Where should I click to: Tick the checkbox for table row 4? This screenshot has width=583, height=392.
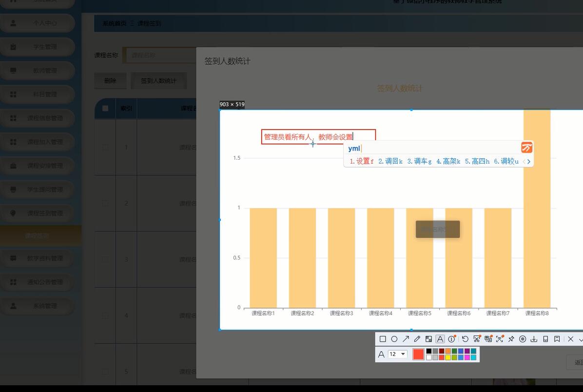[x=105, y=316]
